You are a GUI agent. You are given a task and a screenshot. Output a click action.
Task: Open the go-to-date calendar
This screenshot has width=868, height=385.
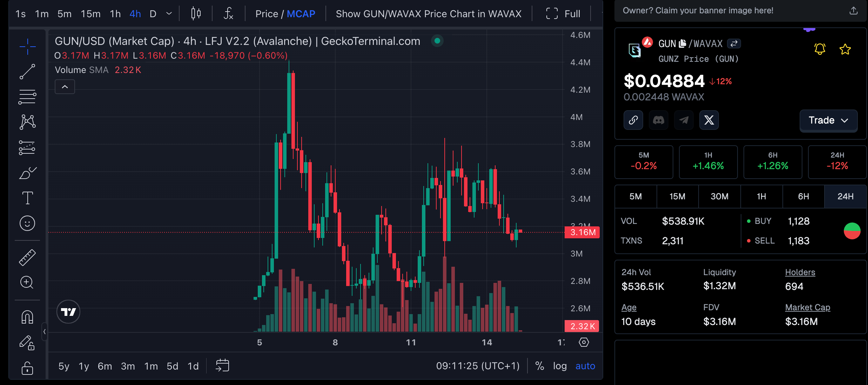tap(222, 365)
